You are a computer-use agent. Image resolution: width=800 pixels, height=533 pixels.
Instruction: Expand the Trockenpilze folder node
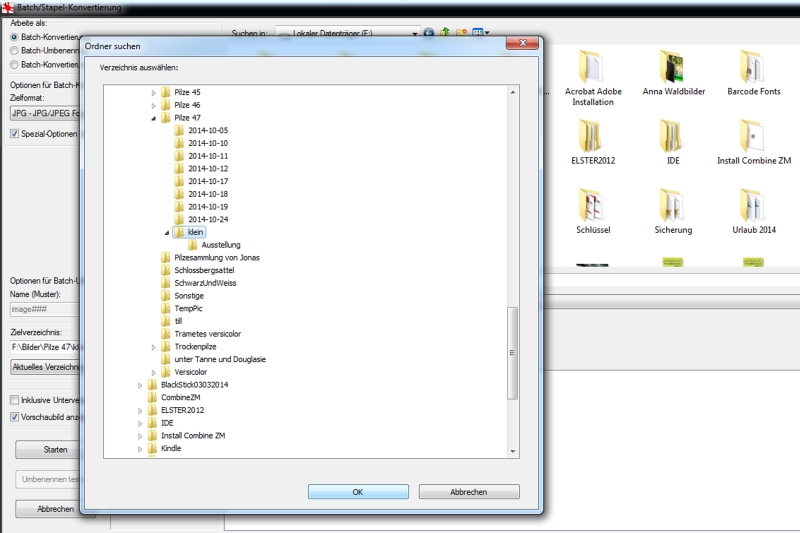click(x=153, y=347)
